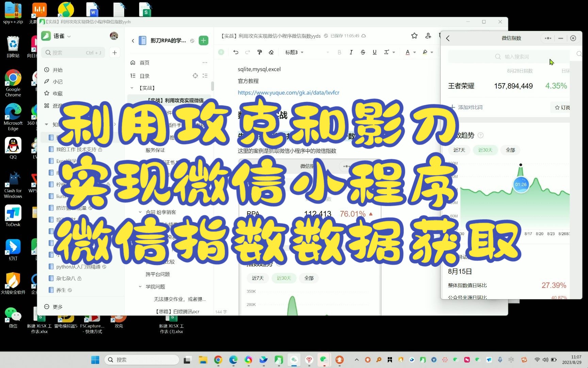Expand the 语雀 workspace switcher chevron
Image resolution: width=588 pixels, height=368 pixels.
click(68, 36)
